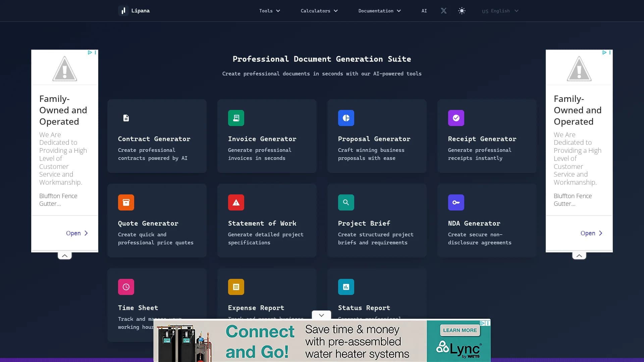Click the warning image in left ad

coord(65,69)
